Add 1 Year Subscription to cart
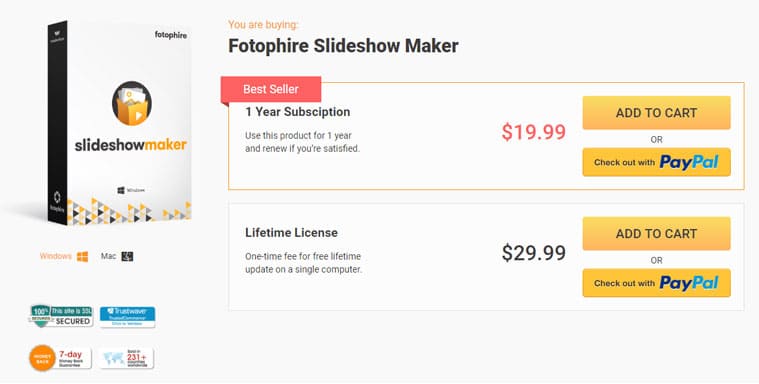The width and height of the screenshot is (759, 384). pyautogui.click(x=656, y=113)
